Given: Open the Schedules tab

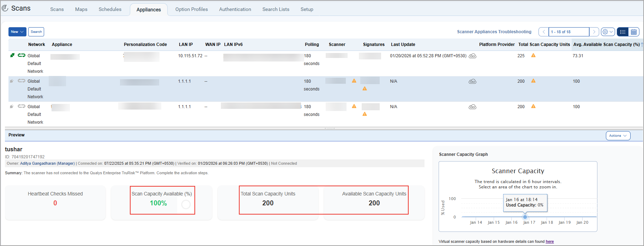Looking at the screenshot, I should [x=110, y=9].
